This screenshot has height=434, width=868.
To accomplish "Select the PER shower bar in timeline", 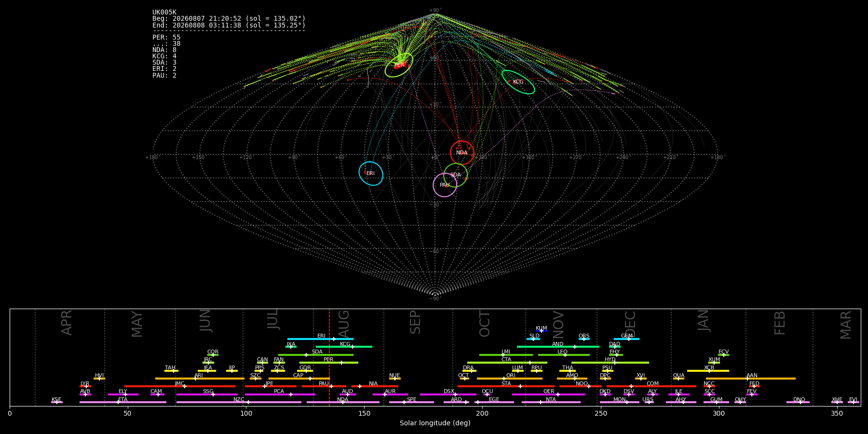I will coord(329,363).
